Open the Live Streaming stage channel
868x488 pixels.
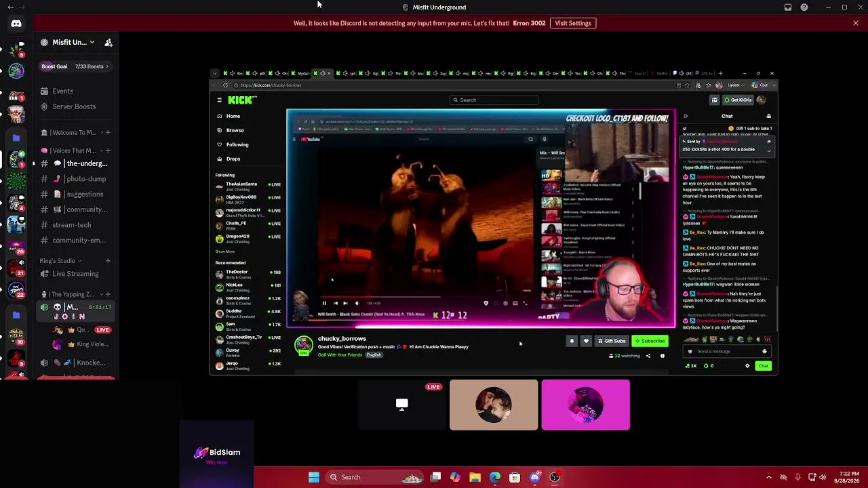click(x=76, y=274)
